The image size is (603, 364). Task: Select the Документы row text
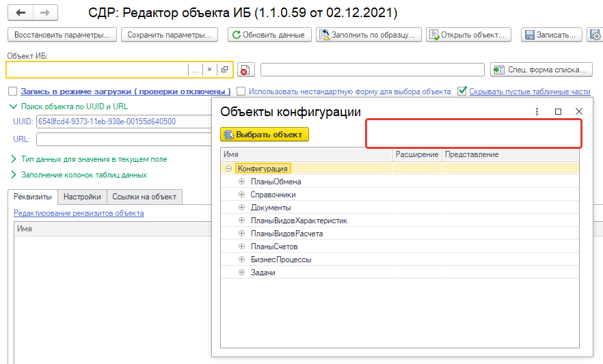(x=271, y=208)
